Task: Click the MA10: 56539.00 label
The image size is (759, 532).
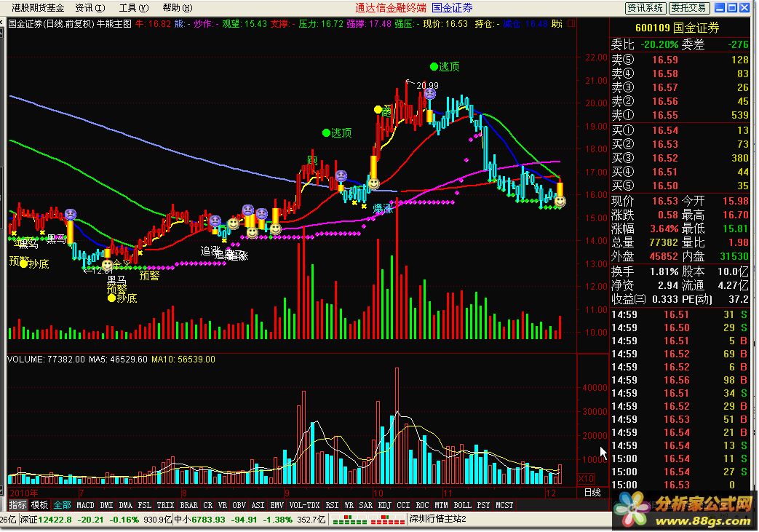Action: coord(183,360)
